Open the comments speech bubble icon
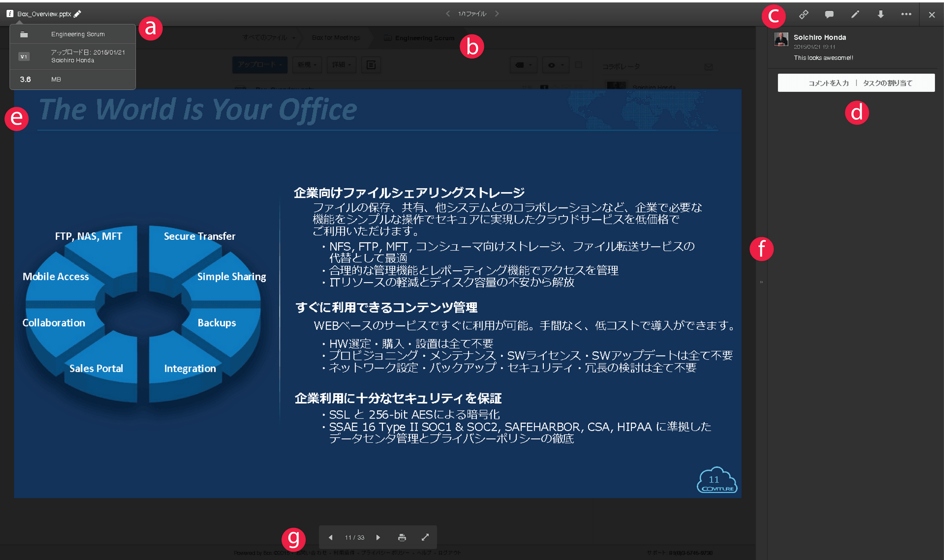The width and height of the screenshot is (944, 560). [829, 14]
